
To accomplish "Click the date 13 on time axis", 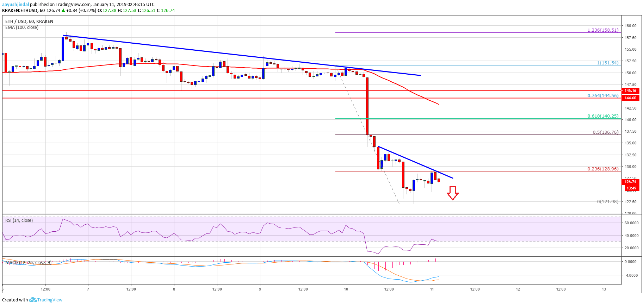I will 604,289.
